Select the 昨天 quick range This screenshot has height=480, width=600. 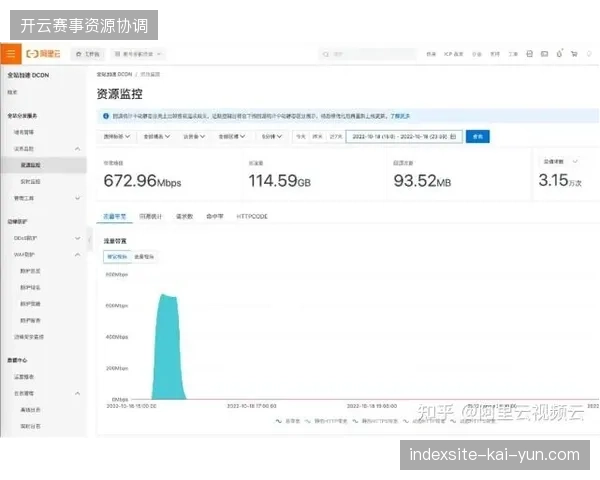[x=317, y=137]
